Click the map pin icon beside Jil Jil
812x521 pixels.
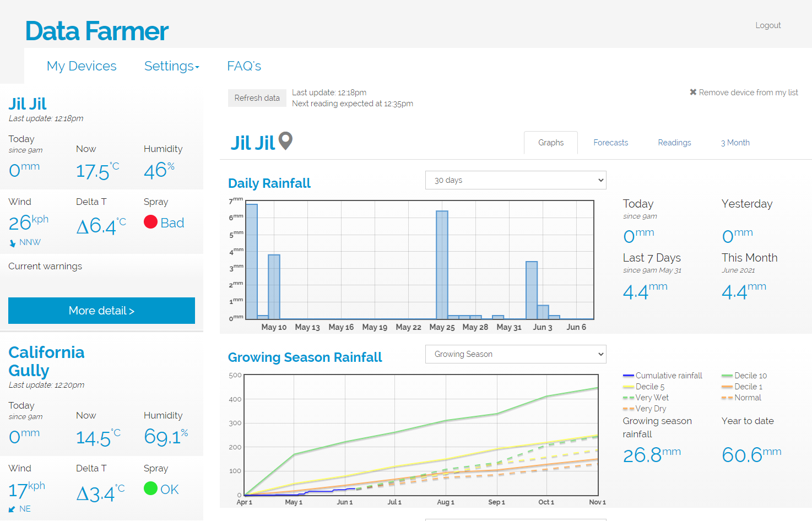[x=285, y=141]
